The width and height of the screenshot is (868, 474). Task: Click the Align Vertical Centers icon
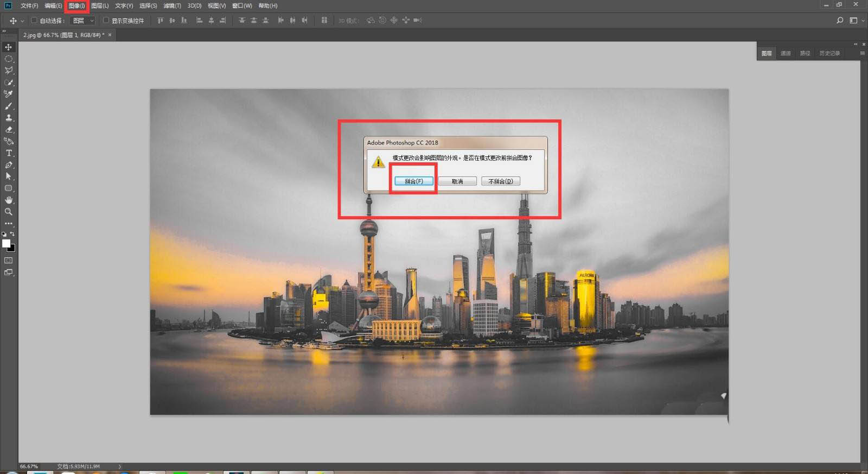172,21
